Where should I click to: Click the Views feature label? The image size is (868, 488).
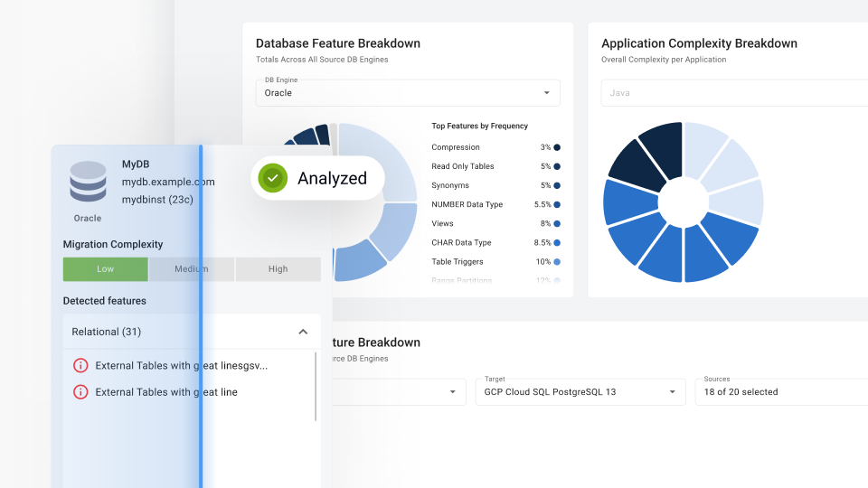point(442,223)
